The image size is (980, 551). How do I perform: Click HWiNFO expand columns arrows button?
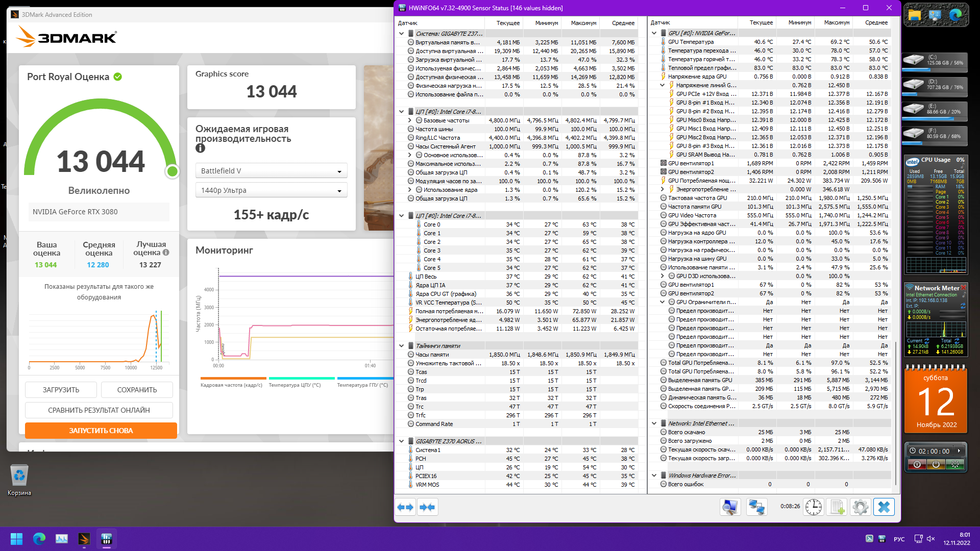[x=405, y=507]
